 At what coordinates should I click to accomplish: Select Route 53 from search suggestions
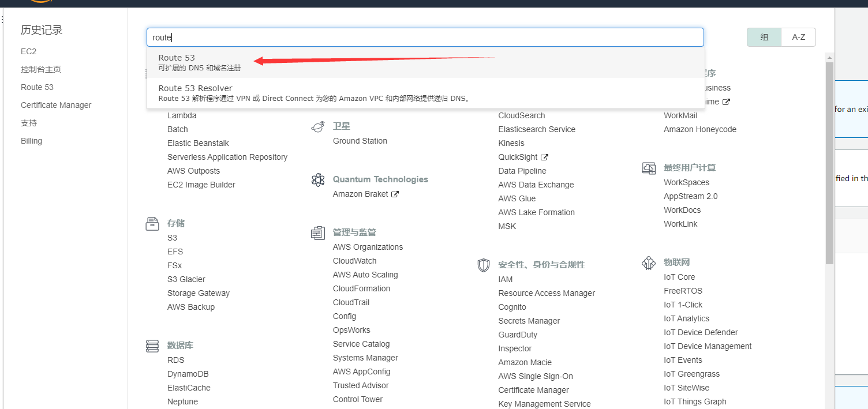coord(177,58)
